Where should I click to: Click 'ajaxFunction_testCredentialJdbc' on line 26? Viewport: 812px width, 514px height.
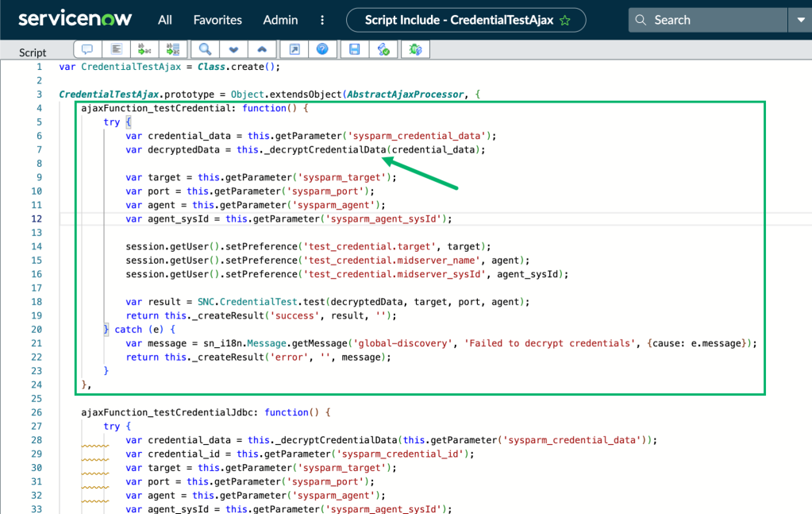pyautogui.click(x=166, y=412)
